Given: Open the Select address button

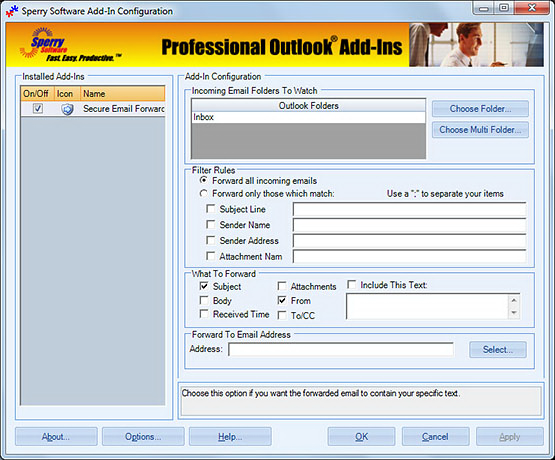Looking at the screenshot, I should [x=498, y=350].
